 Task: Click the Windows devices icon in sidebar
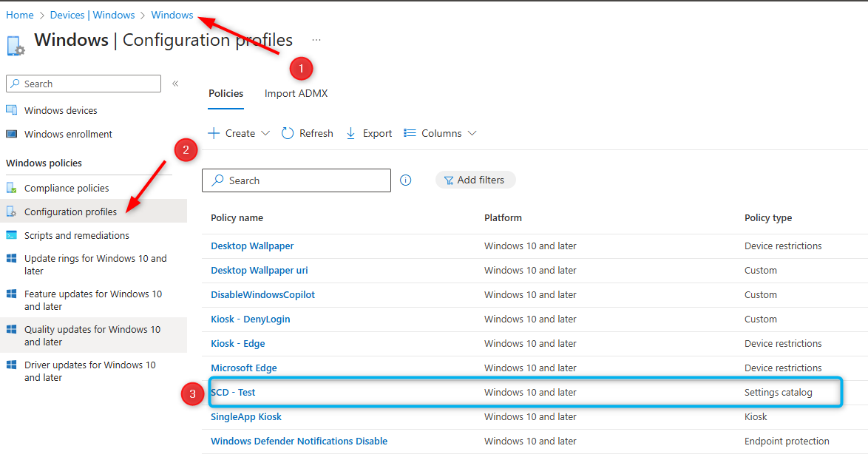pyautogui.click(x=11, y=109)
